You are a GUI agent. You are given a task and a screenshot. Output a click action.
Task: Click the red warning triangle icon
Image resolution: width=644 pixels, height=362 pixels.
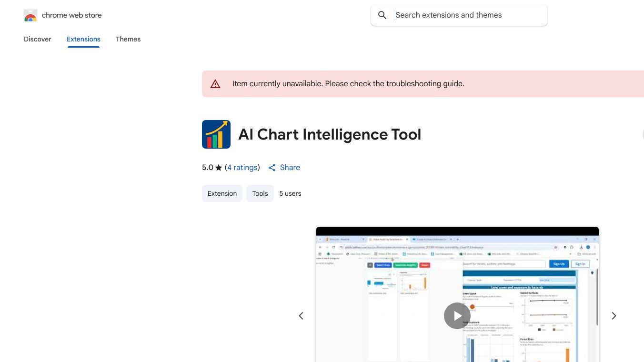(215, 84)
